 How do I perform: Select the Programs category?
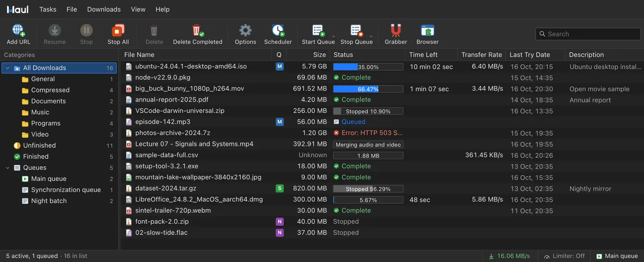[59, 123]
